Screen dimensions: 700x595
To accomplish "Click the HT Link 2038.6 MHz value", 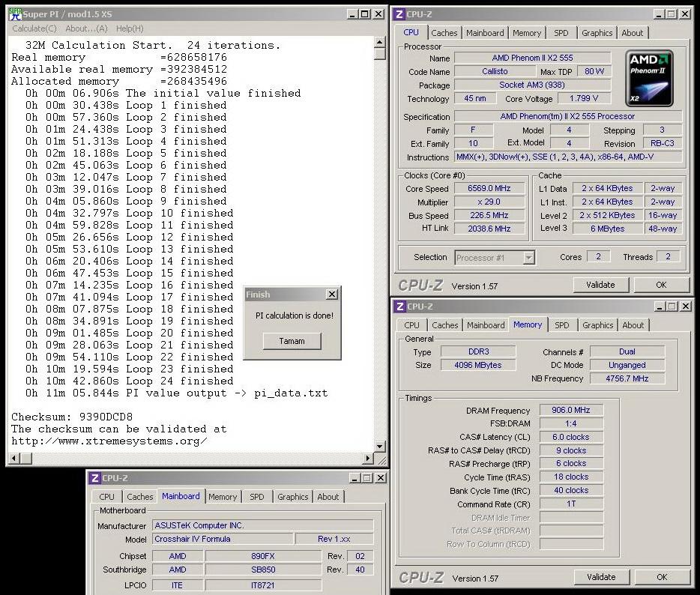I will click(489, 229).
